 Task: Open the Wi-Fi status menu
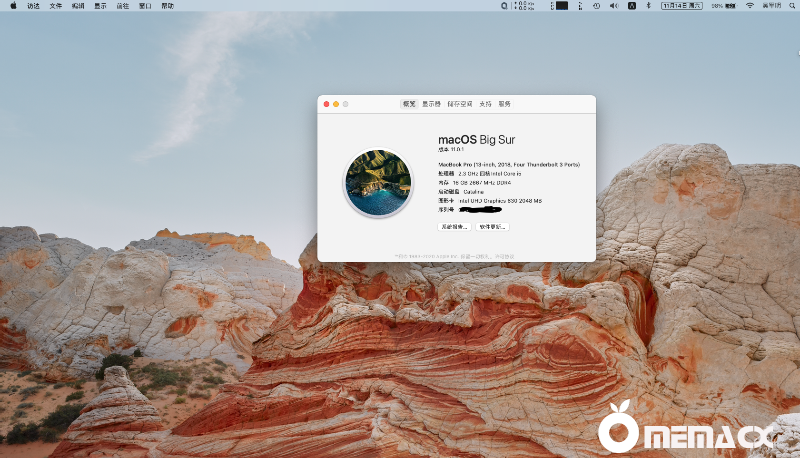(x=750, y=6)
